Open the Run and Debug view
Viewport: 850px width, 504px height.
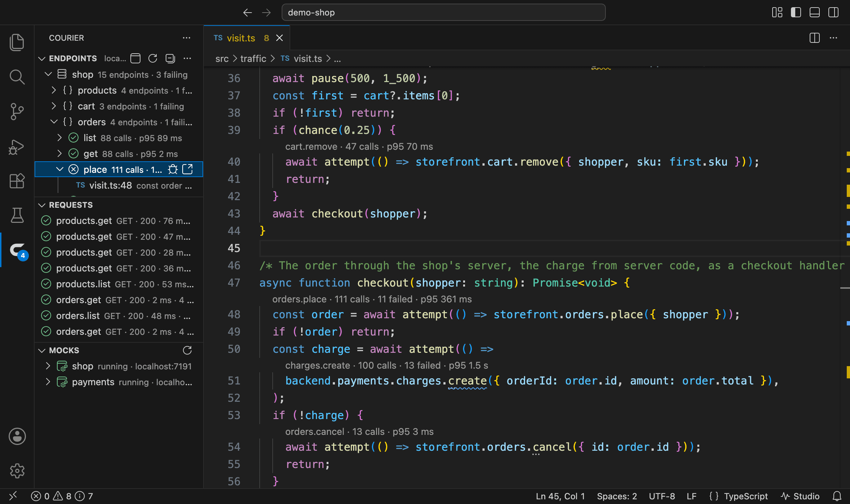point(17,147)
